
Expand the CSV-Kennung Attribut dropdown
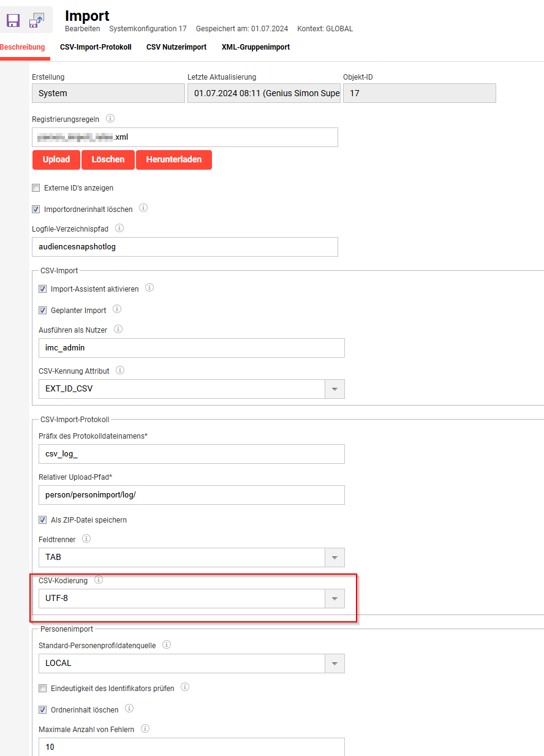click(334, 389)
